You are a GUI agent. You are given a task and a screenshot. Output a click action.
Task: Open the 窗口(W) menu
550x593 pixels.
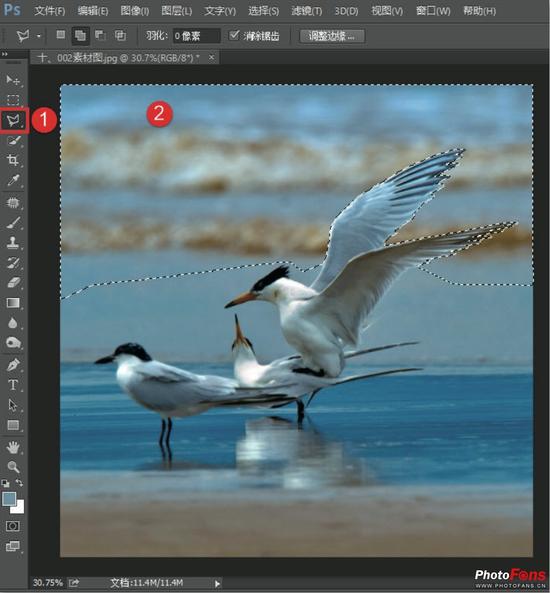pyautogui.click(x=433, y=11)
